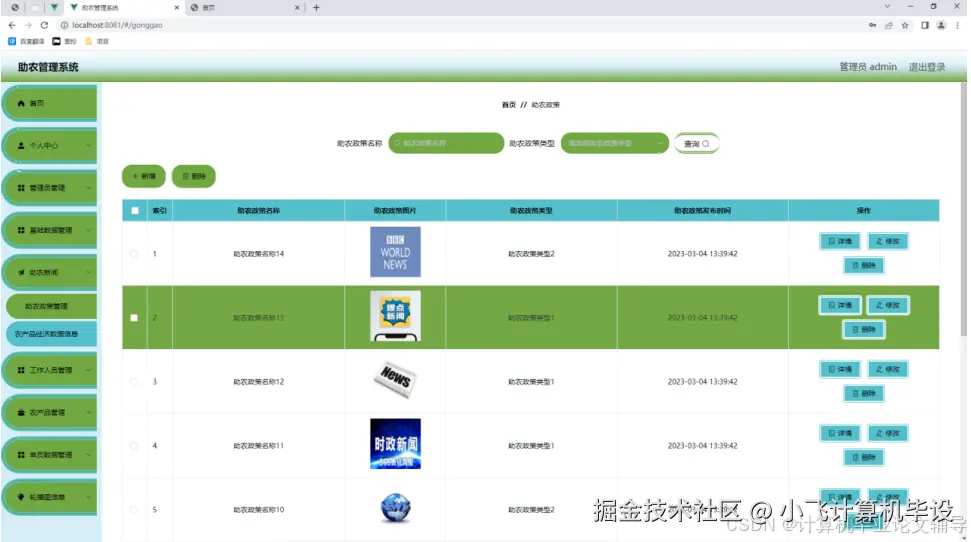The height and width of the screenshot is (542, 971).
Task: Click 管理员 admin user label
Action: coord(868,67)
